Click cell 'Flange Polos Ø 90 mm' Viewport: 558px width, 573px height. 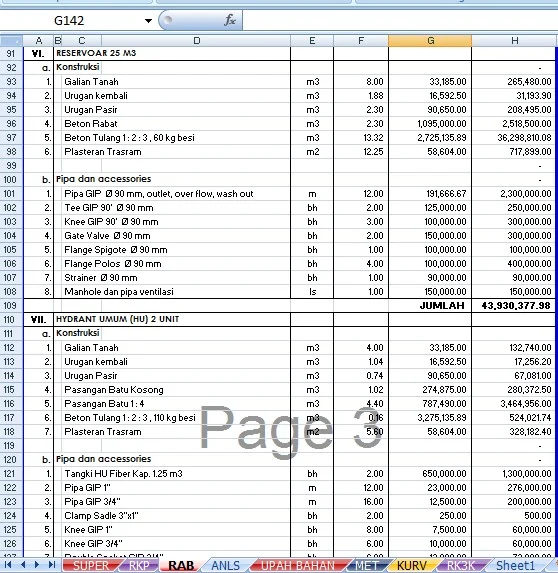point(113,263)
